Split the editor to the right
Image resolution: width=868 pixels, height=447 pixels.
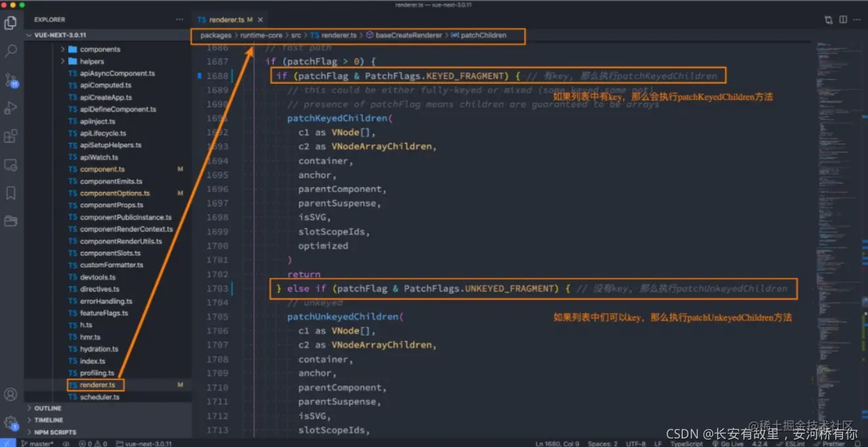pos(843,20)
